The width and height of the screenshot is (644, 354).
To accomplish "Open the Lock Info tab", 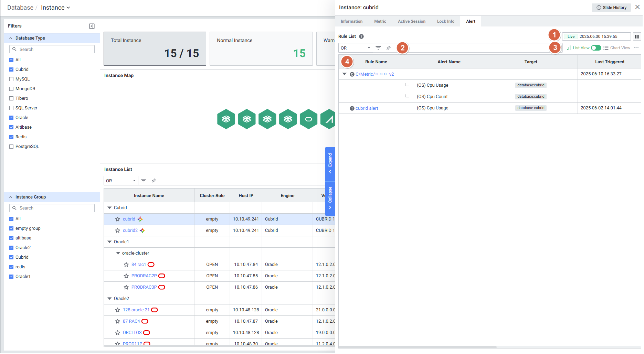I will pyautogui.click(x=445, y=21).
